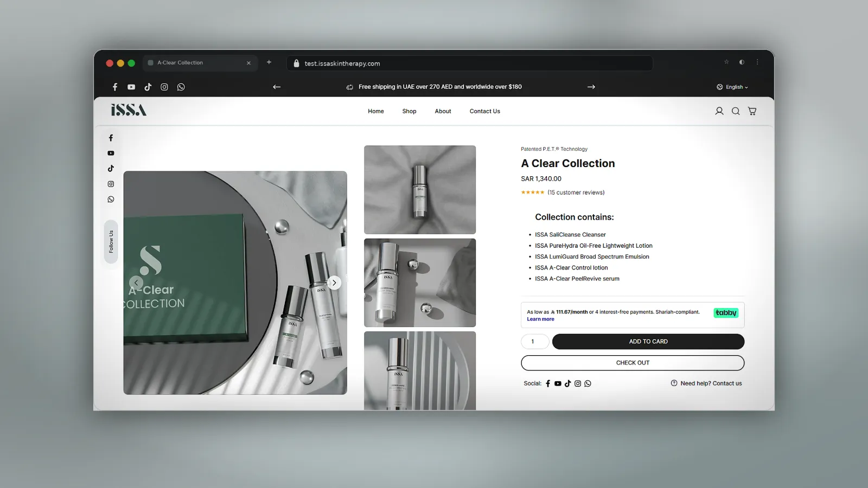Share via WhatsApp icon beside Social label
This screenshot has height=488, width=868.
pos(588,383)
